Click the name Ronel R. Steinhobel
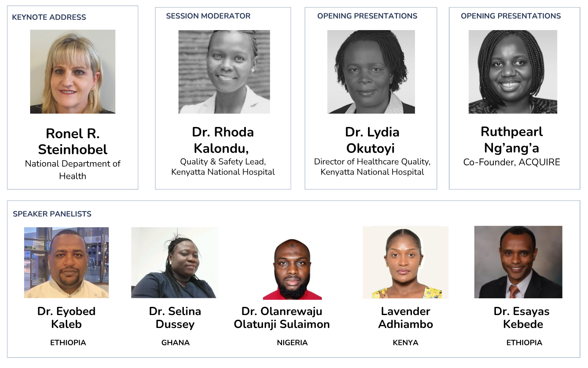 tap(73, 141)
